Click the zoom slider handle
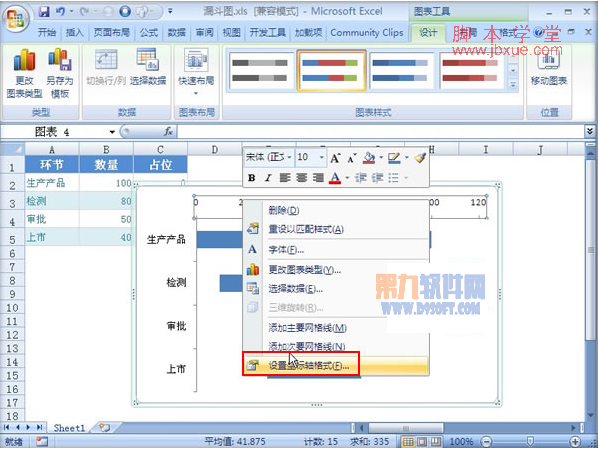Image resolution: width=598 pixels, height=449 pixels. 530,442
